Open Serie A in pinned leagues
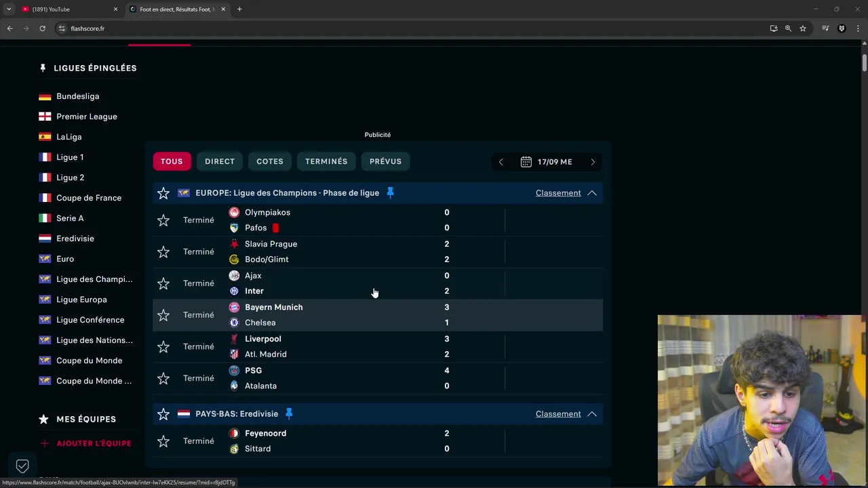The image size is (868, 488). tap(70, 218)
